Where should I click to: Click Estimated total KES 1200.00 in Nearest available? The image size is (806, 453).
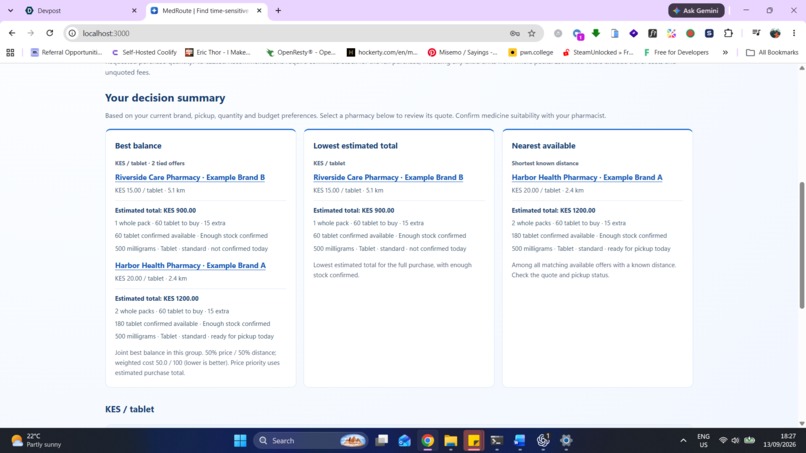point(554,210)
